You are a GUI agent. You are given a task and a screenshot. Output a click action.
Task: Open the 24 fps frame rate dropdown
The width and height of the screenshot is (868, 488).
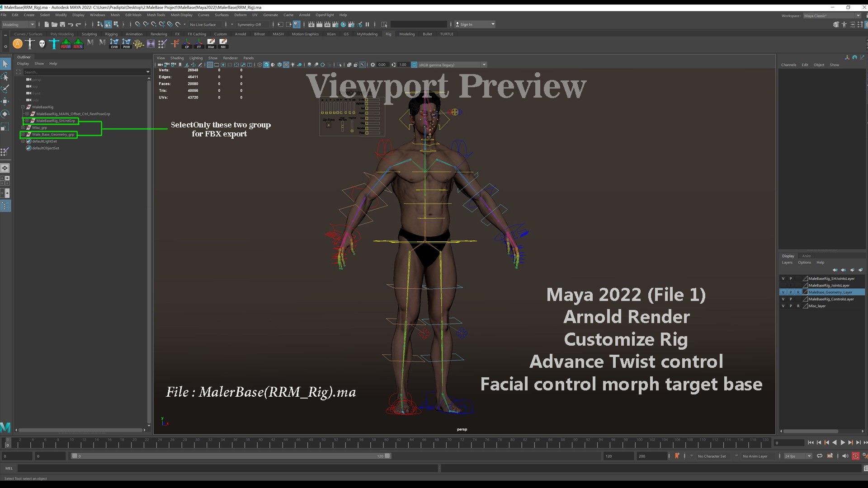pyautogui.click(x=798, y=456)
